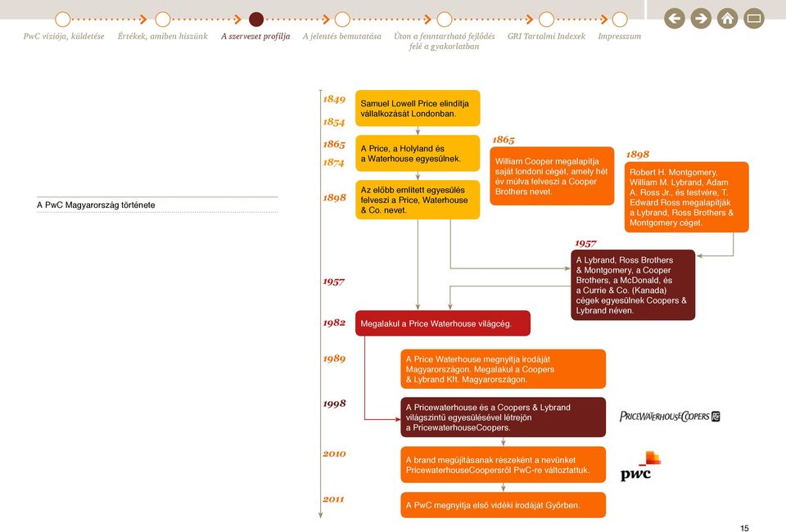This screenshot has height=532, width=786.
Task: Click the Price, Holyland és Waterhouse box
Action: point(418,153)
